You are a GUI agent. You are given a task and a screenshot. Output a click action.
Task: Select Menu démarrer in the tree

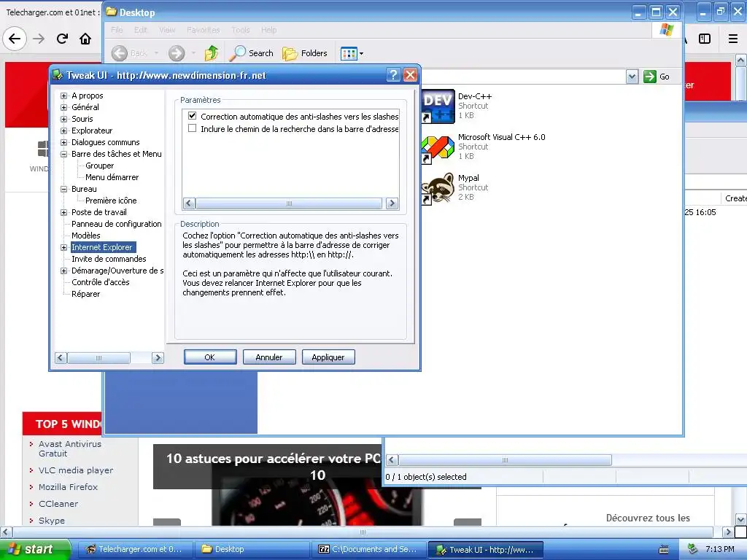(112, 177)
